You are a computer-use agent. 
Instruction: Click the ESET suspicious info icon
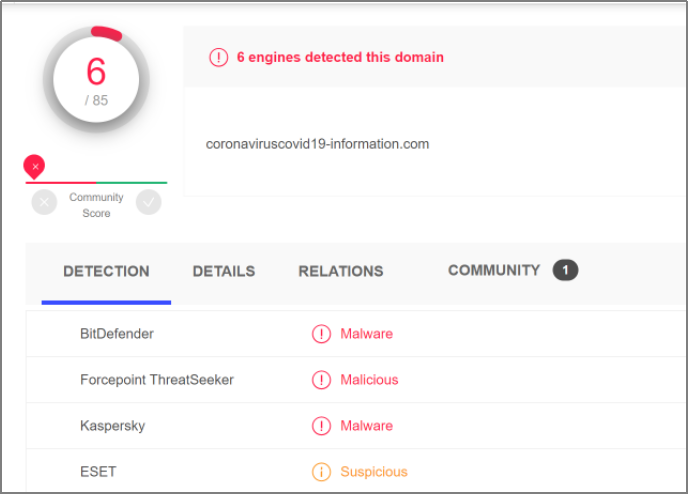tap(321, 472)
